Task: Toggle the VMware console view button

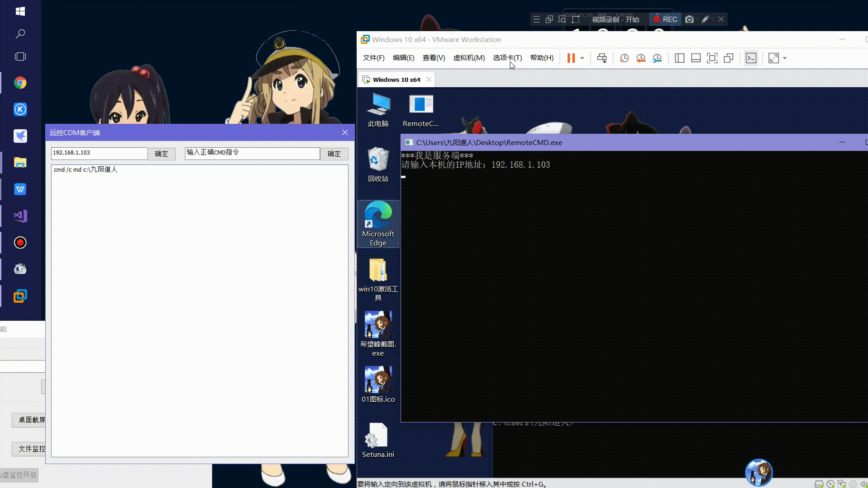Action: [751, 58]
